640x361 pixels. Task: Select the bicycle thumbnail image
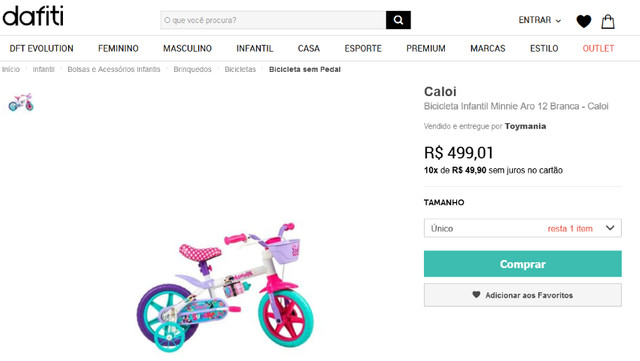click(21, 102)
